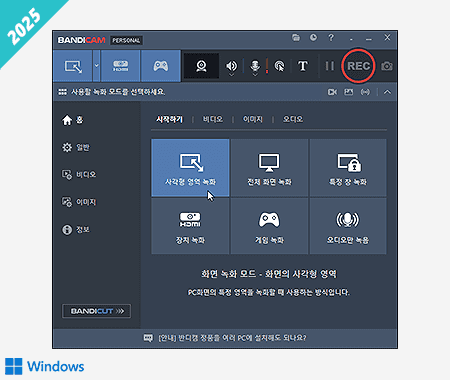The image size is (450, 380).
Task: Open 정보 in sidebar
Action: [76, 230]
